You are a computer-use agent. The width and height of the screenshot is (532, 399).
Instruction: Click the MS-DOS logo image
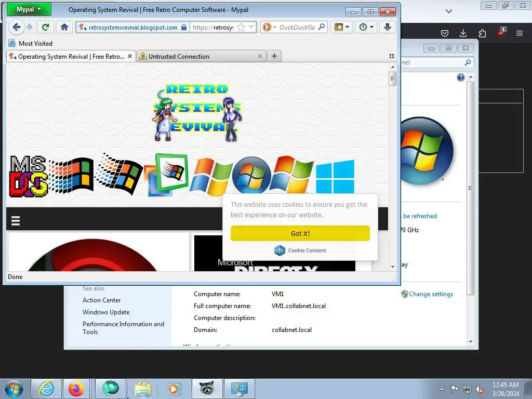[28, 177]
